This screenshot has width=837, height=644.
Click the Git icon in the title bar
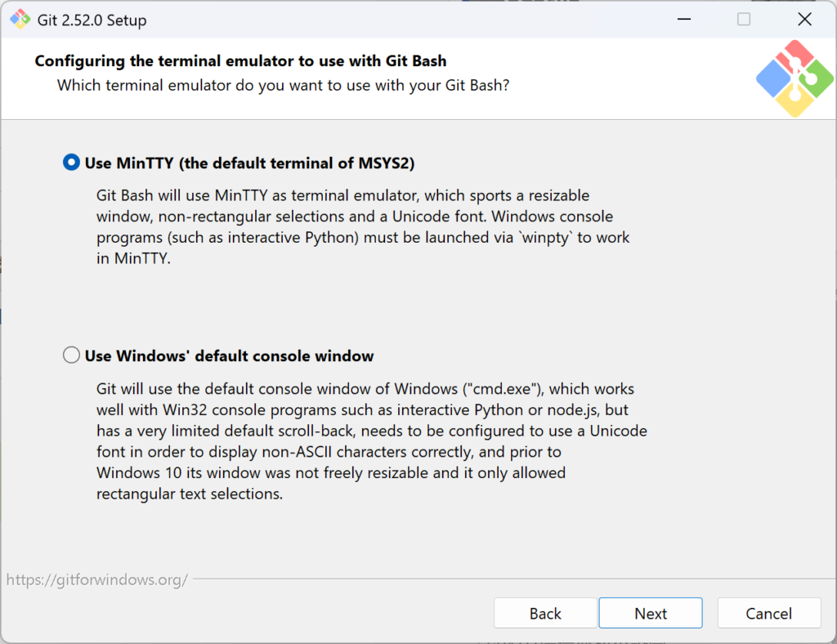coord(20,20)
